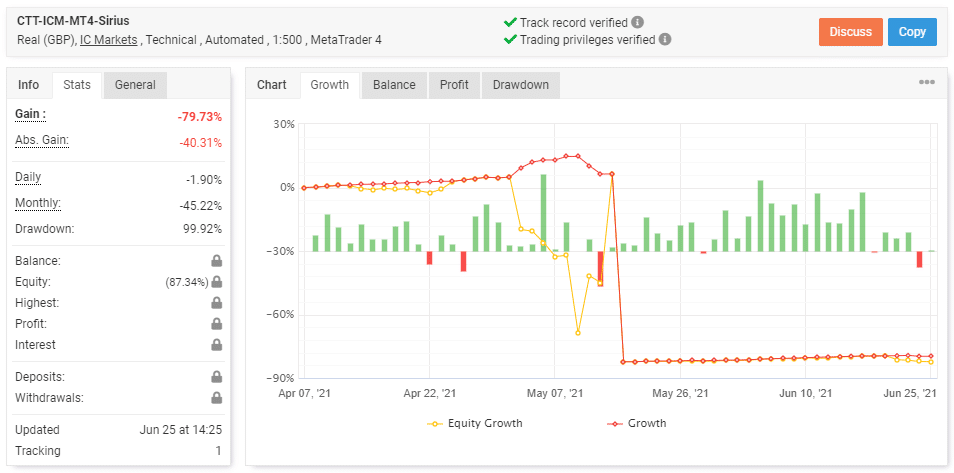
Task: Switch chart to the Balance tab
Action: [x=394, y=85]
